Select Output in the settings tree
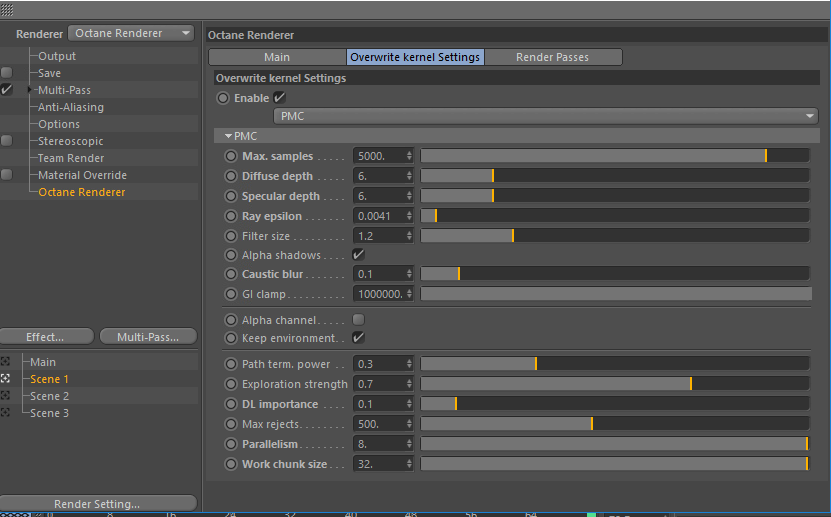 57,56
